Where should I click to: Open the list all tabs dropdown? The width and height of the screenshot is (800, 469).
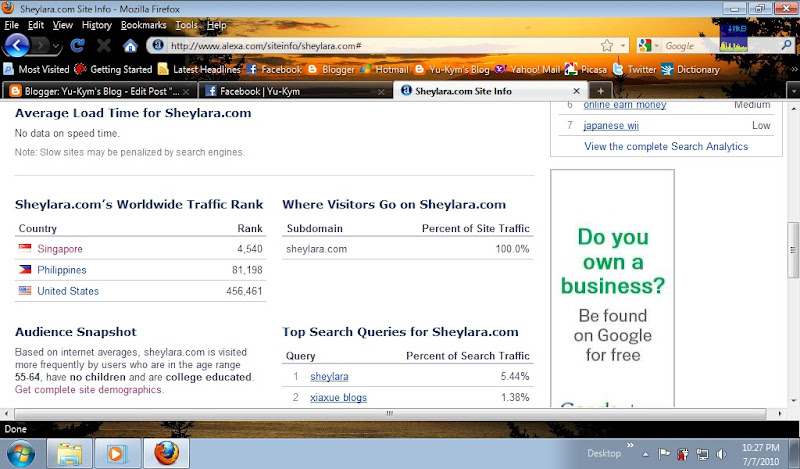pyautogui.click(x=794, y=91)
